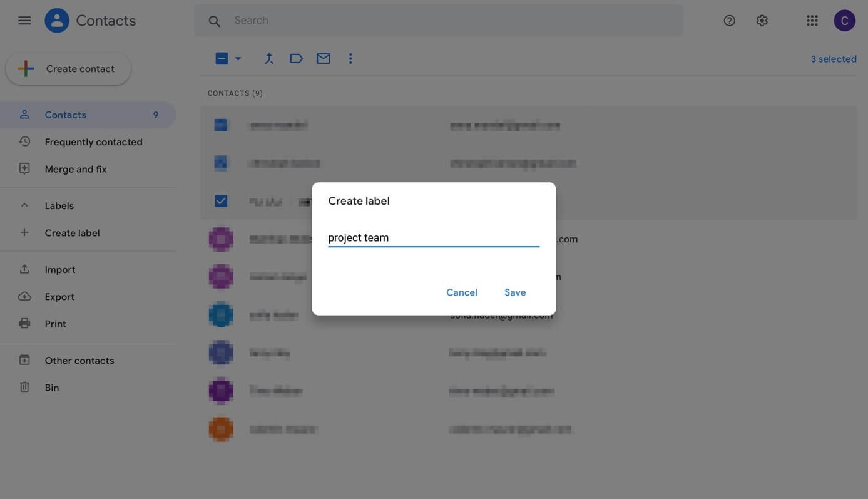Uncheck the second selected contact checkbox

[221, 163]
